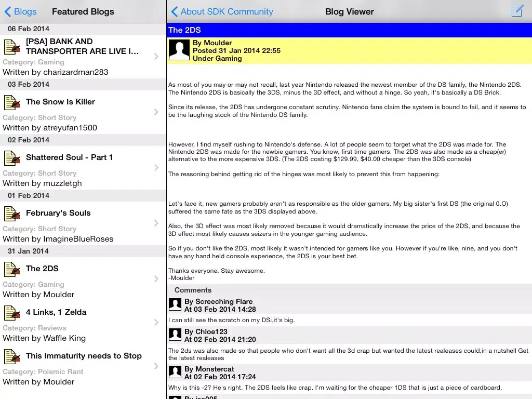The width and height of the screenshot is (532, 399).
Task: Tap "Written by Waffle King" author line
Action: [x=44, y=338]
